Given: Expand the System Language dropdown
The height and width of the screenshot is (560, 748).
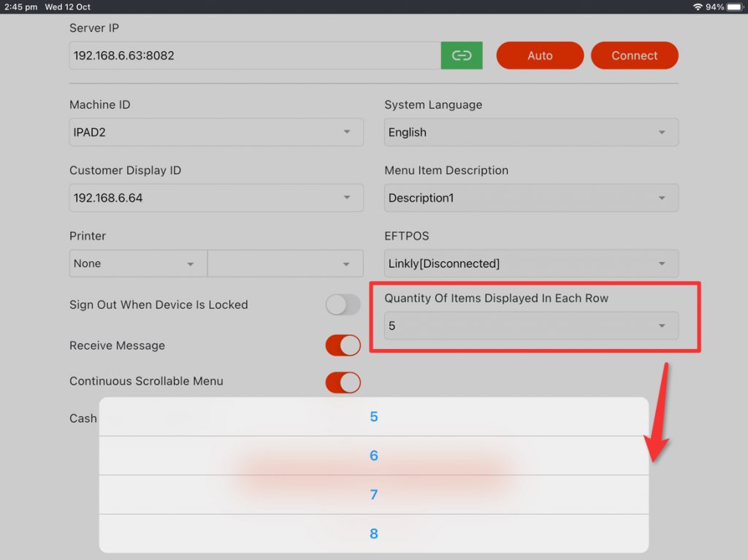Looking at the screenshot, I should point(531,132).
